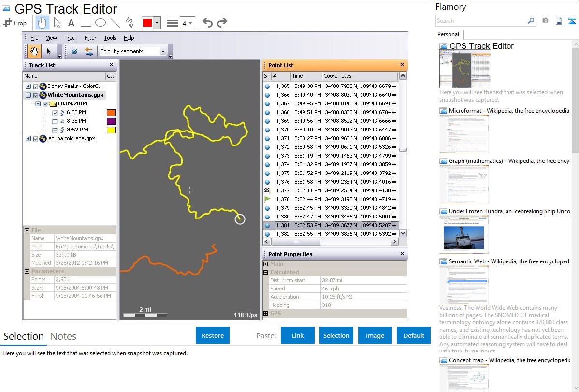Open the red color picker dropdown arrow
Screen dimensions: 579x392
pyautogui.click(x=157, y=23)
